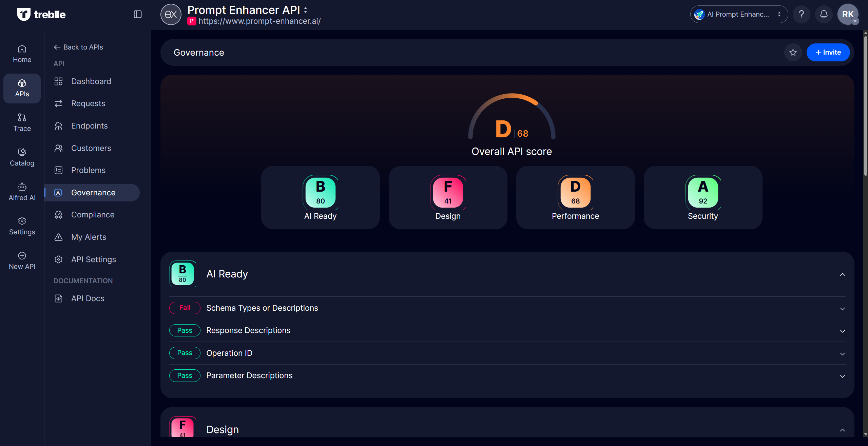The width and height of the screenshot is (868, 446).
Task: Collapse the Design section
Action: tap(842, 430)
